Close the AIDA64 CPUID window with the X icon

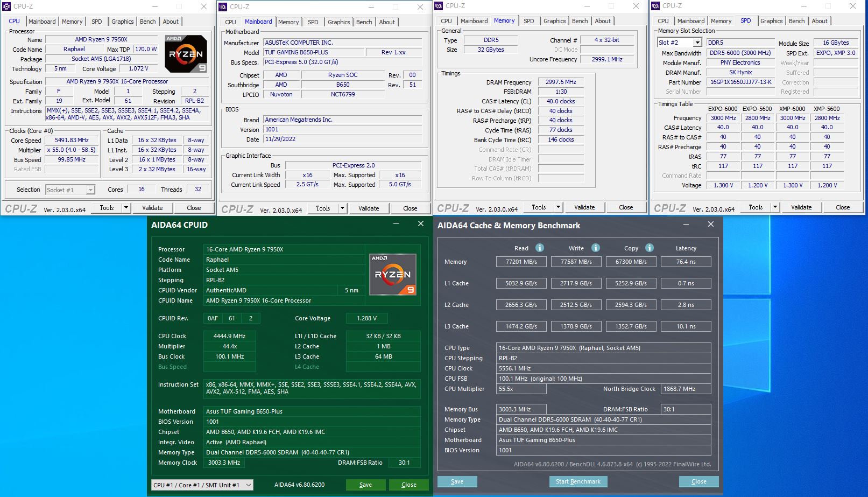pos(421,224)
